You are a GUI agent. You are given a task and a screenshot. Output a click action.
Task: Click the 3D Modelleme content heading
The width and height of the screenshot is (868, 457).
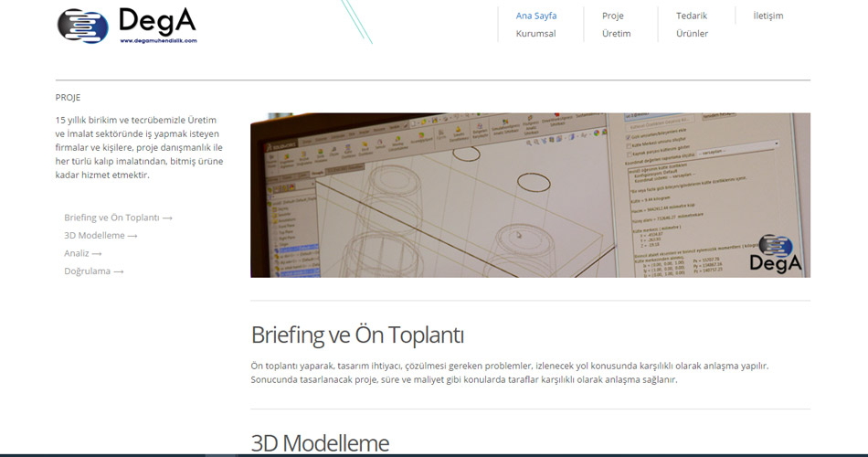[x=320, y=443]
